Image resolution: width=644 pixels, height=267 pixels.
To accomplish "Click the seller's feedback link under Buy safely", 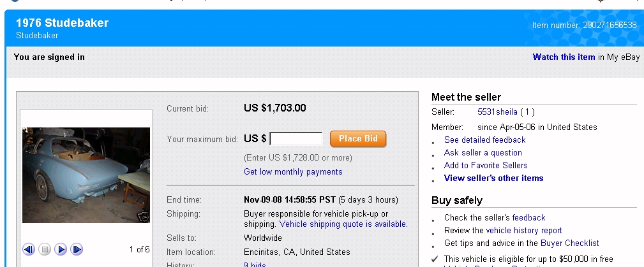I will (x=528, y=218).
